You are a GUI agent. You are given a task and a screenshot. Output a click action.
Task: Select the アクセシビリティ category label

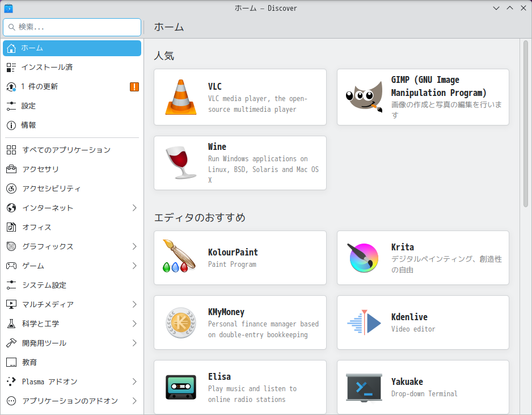pyautogui.click(x=52, y=188)
